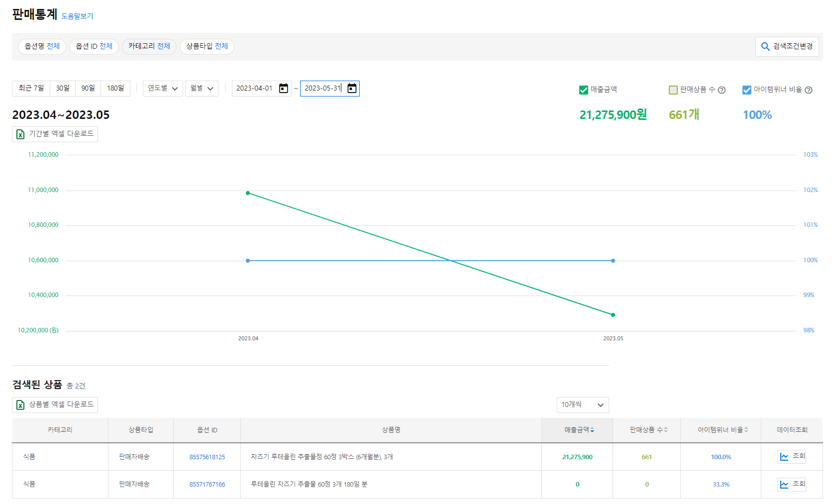835x504 pixels.
Task: Open the calendar icon for the end date
Action: click(352, 88)
